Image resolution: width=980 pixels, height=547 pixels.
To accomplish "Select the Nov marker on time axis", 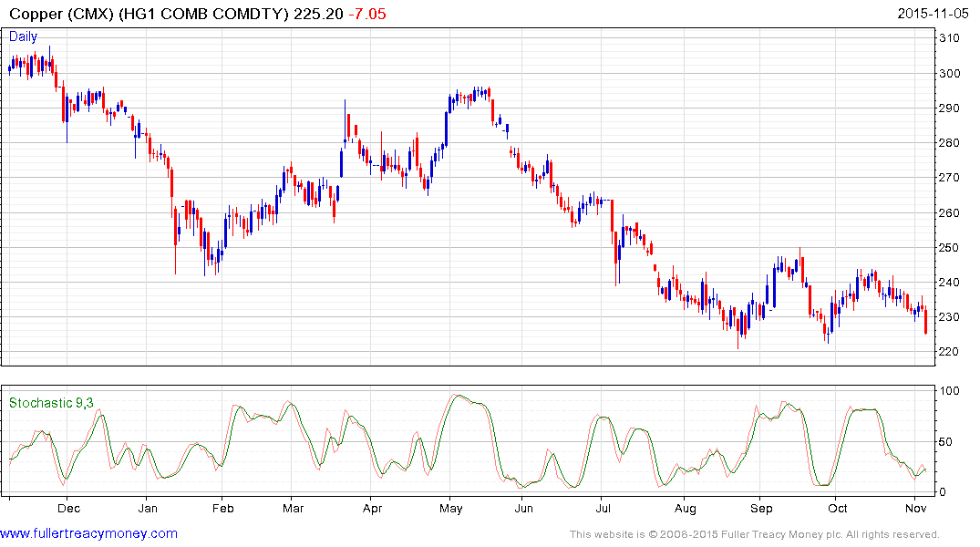I will coord(915,507).
